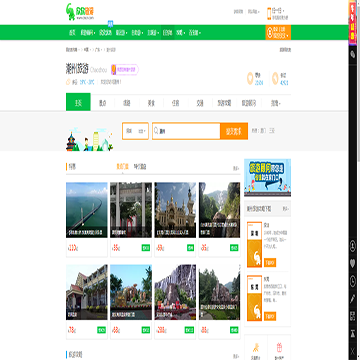Click the second orange download button in sidebar

coord(270,316)
